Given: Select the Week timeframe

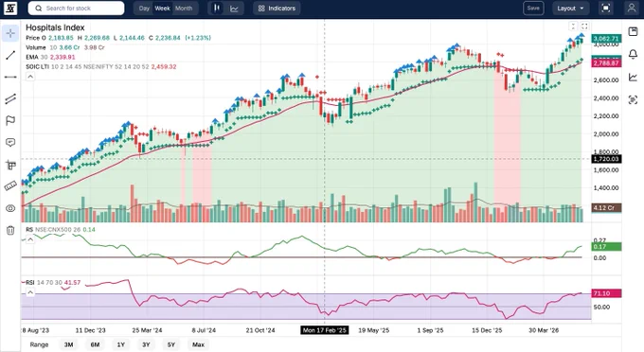Looking at the screenshot, I should (x=162, y=9).
